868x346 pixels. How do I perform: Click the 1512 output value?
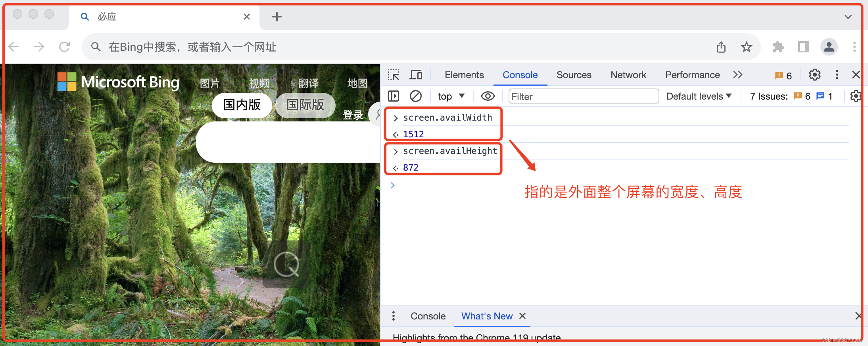pos(413,134)
